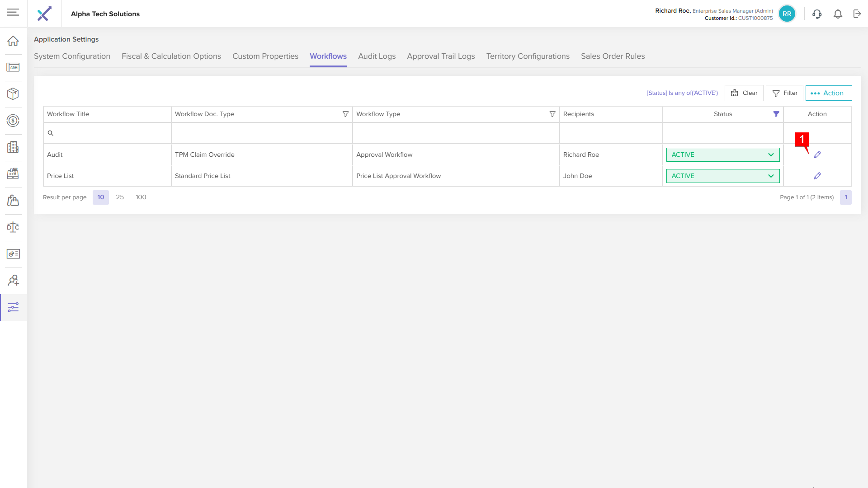This screenshot has width=868, height=488.
Task: Open the Action dropdown button
Action: click(x=828, y=93)
